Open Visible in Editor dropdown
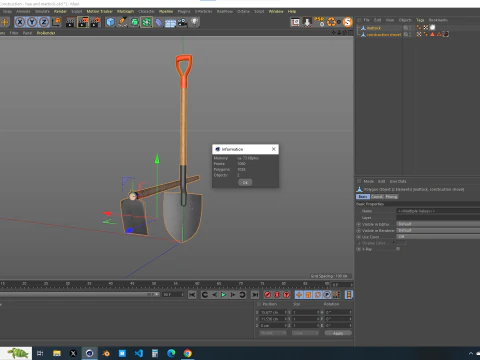 point(438,224)
